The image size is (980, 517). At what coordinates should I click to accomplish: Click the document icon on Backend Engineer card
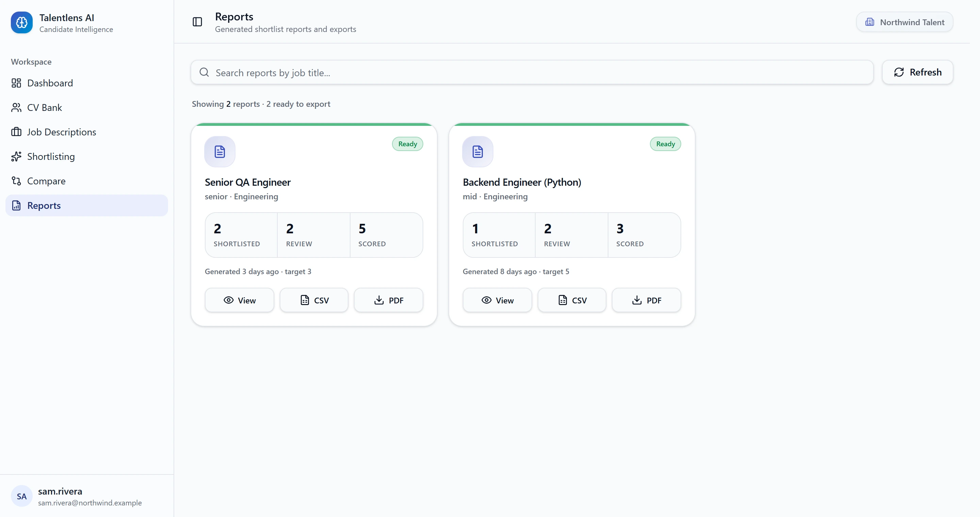[478, 152]
